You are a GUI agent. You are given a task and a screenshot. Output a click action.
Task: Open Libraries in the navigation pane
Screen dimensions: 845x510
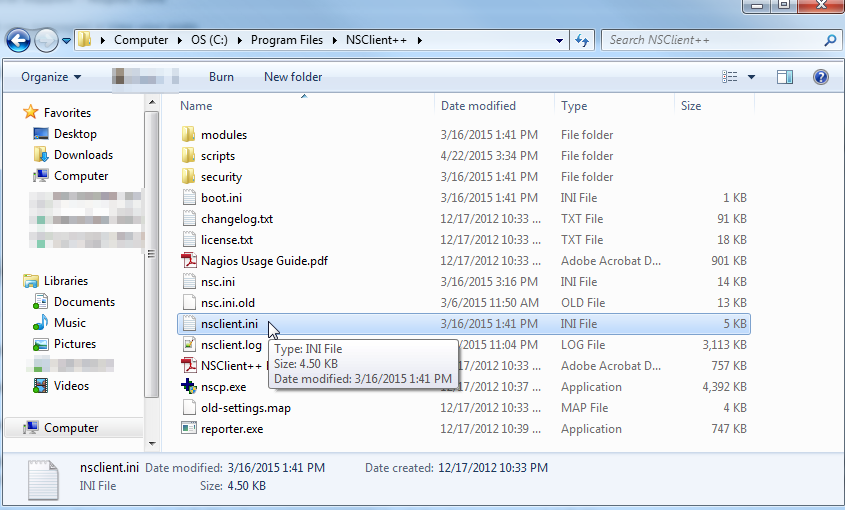point(66,281)
